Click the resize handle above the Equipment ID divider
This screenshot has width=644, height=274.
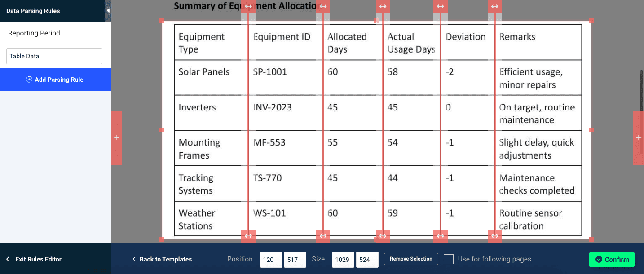click(248, 6)
